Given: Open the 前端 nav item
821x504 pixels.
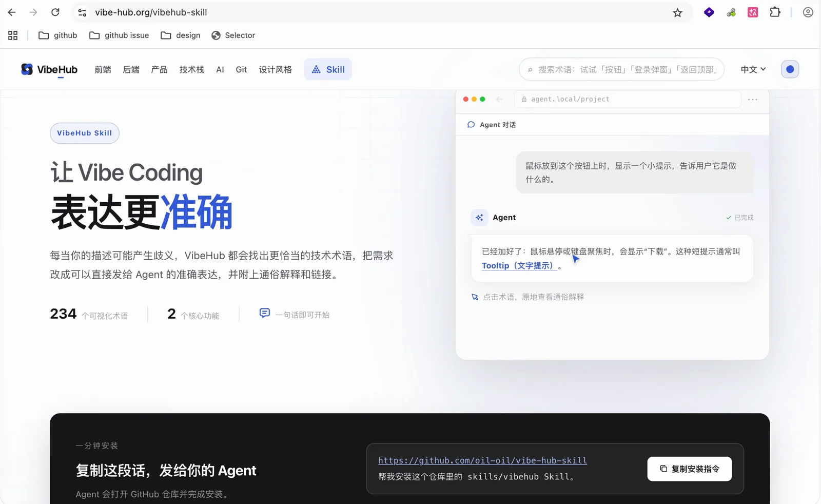Looking at the screenshot, I should (103, 70).
